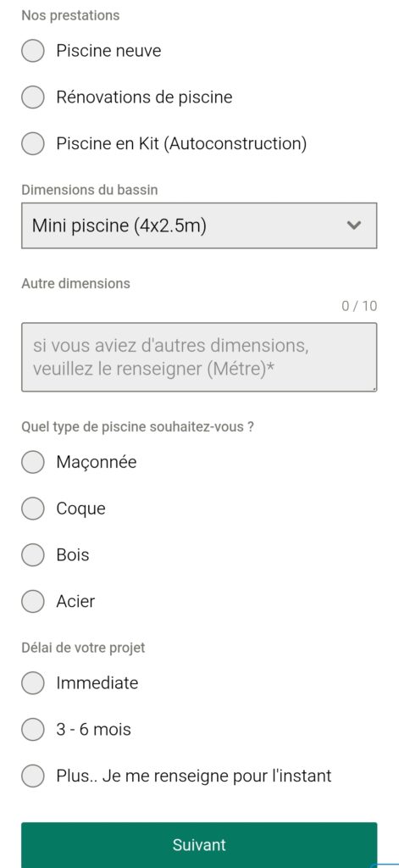Screen dimensions: 399x868
Task: Select Maçonnée pool type
Action: point(33,462)
